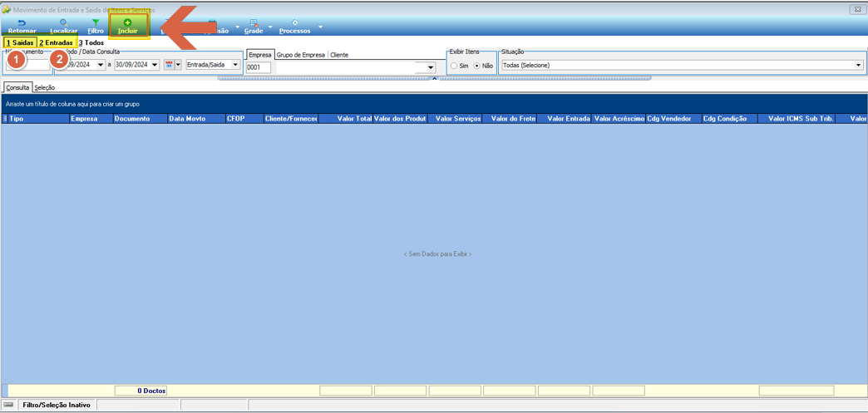Sort by the CFOP column header

244,119
